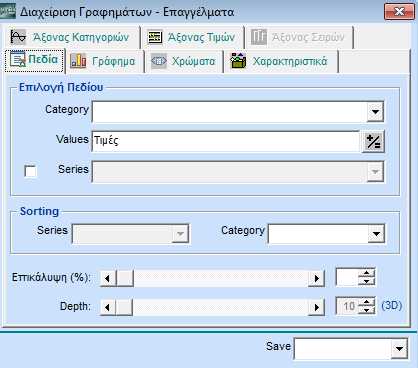Click the Depth scrollbar left arrow
The image size is (418, 368).
108,307
